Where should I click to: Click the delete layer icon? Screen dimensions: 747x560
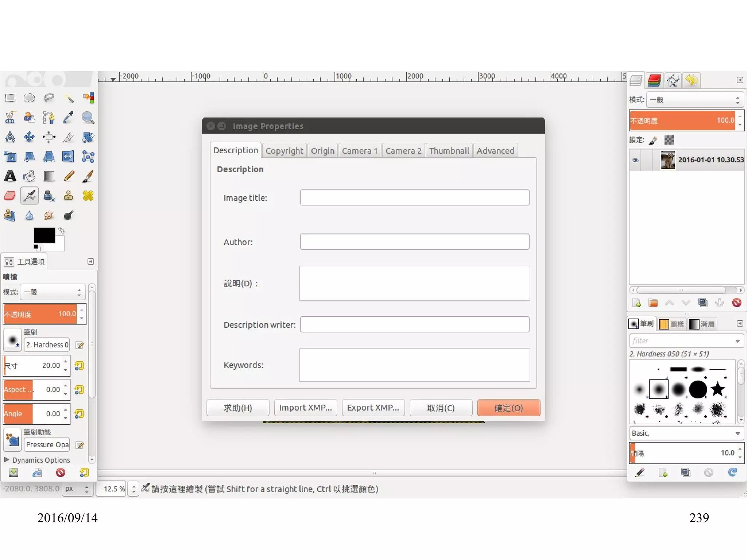[x=736, y=303]
